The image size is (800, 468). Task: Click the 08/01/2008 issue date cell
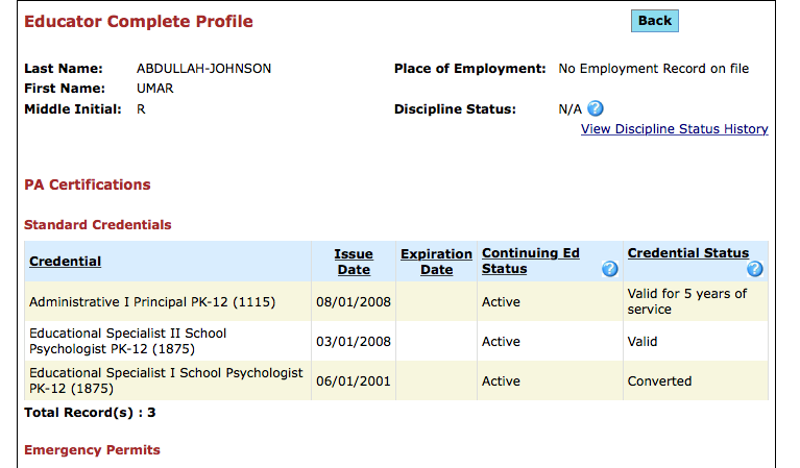coord(354,302)
